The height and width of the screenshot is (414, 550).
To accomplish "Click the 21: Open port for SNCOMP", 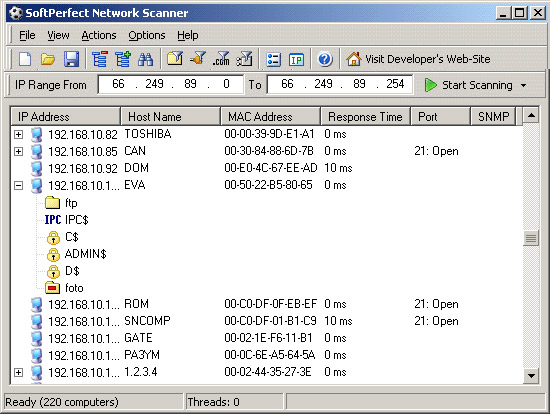I will point(436,321).
